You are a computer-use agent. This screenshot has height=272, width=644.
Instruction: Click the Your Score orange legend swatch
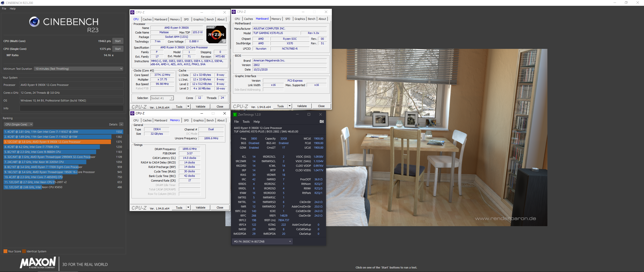click(x=5, y=251)
